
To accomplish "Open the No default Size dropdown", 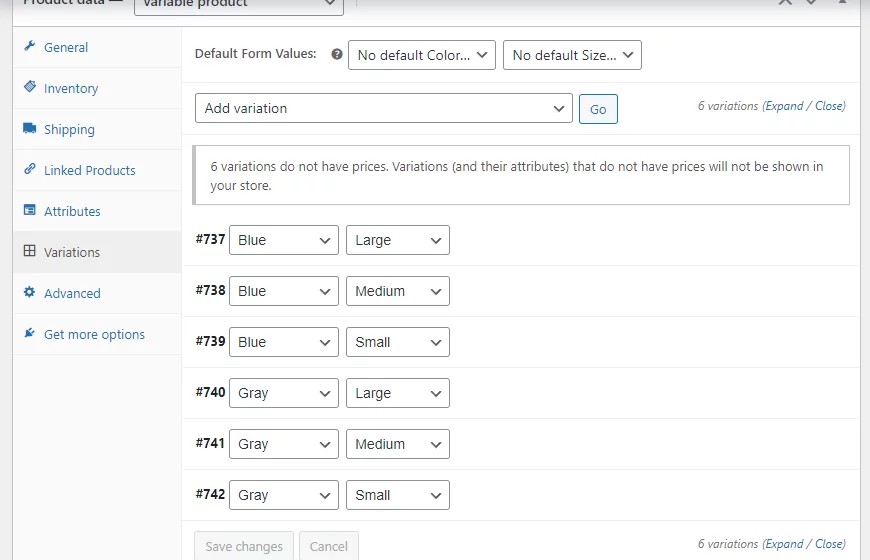I will click(x=572, y=55).
